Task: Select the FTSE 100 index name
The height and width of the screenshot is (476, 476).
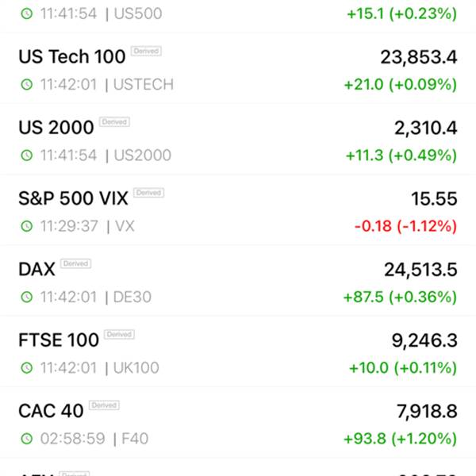Action: pos(59,340)
